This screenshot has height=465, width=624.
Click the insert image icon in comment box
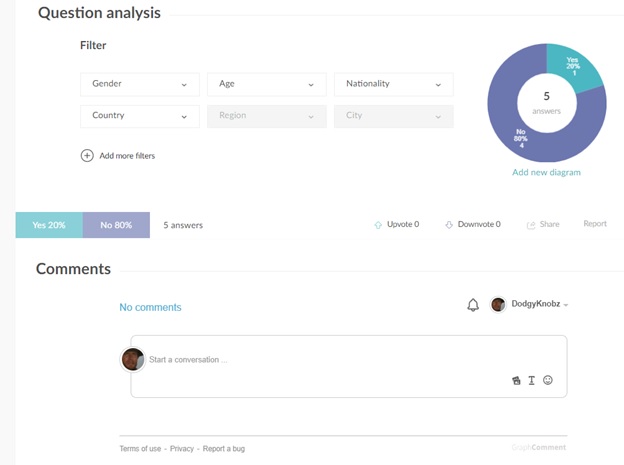pos(516,380)
